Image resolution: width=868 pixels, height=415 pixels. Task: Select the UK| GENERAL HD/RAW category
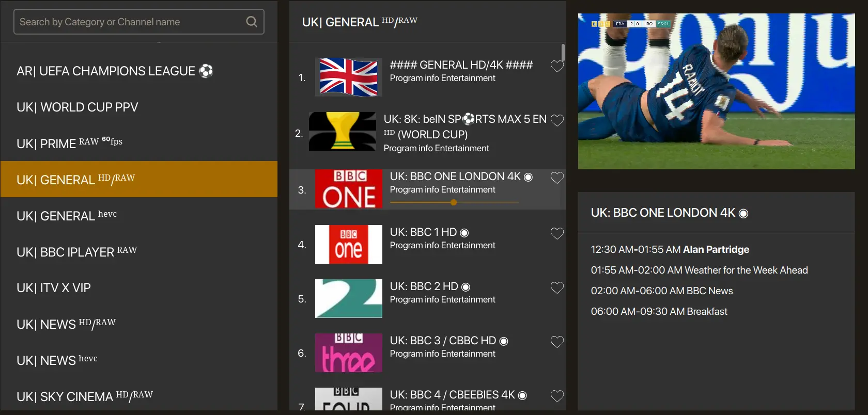139,179
